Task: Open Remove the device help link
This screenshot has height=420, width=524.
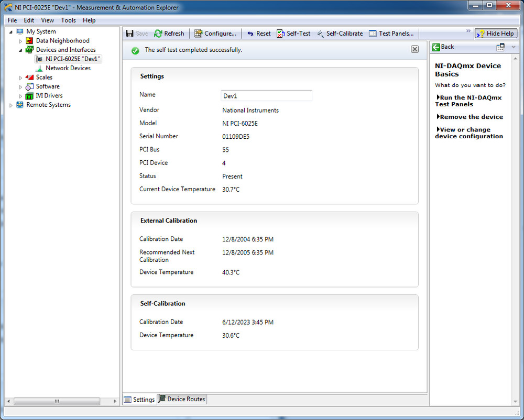Action: 470,117
